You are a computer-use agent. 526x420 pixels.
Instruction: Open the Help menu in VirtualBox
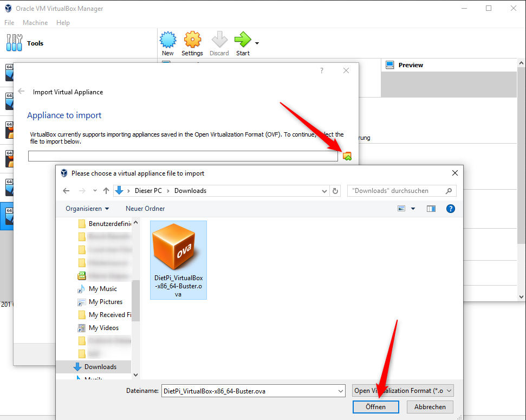[63, 23]
